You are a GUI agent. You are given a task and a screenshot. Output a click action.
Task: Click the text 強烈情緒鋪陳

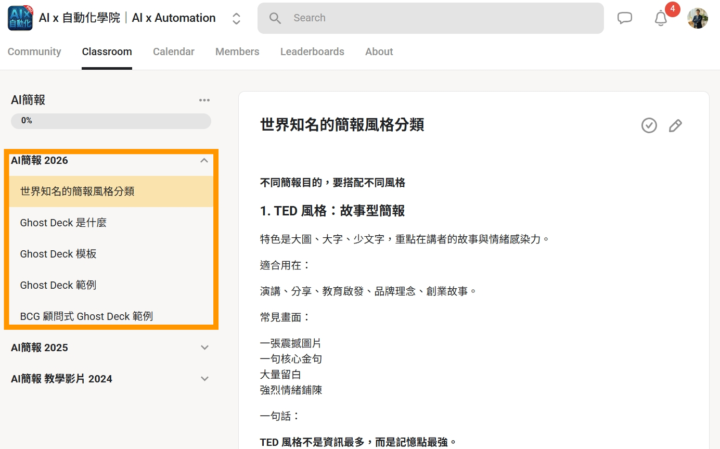tap(291, 390)
